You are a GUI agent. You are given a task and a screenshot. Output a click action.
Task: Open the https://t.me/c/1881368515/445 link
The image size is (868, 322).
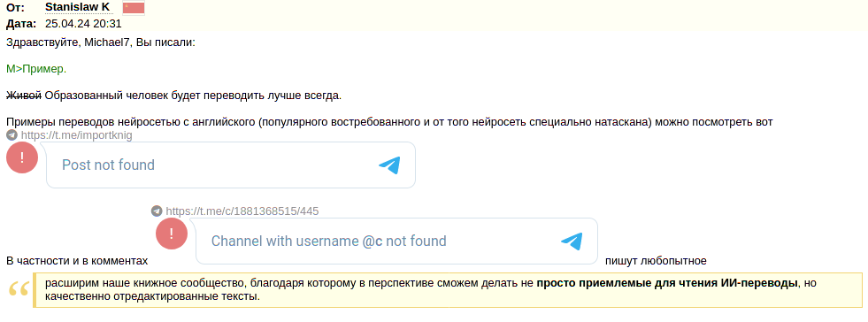[x=242, y=211]
